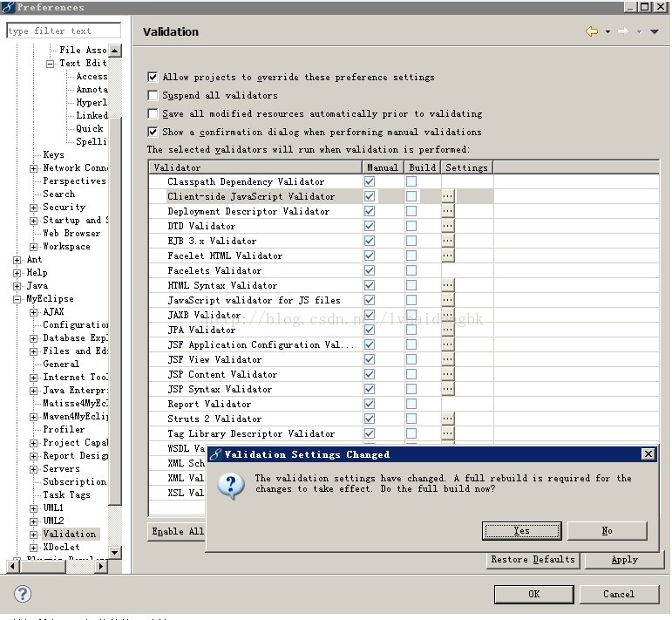The width and height of the screenshot is (672, 620).
Task: Click the help question mark icon
Action: [x=23, y=594]
